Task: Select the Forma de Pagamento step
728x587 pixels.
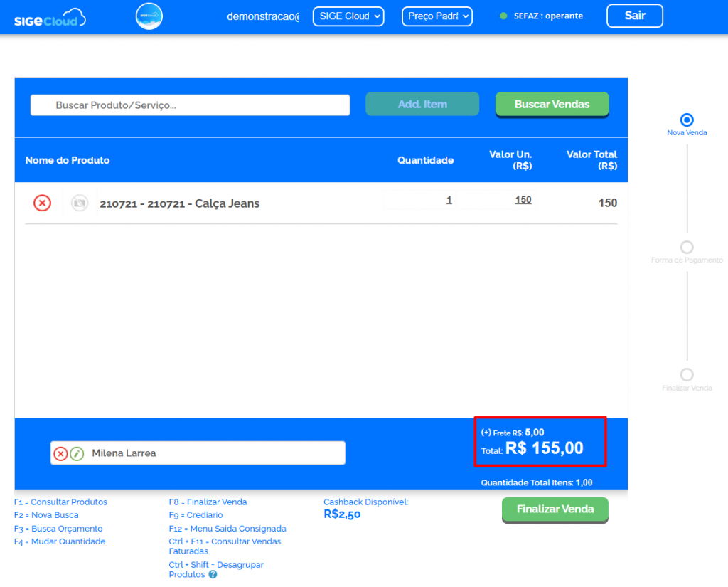Action: [x=687, y=248]
